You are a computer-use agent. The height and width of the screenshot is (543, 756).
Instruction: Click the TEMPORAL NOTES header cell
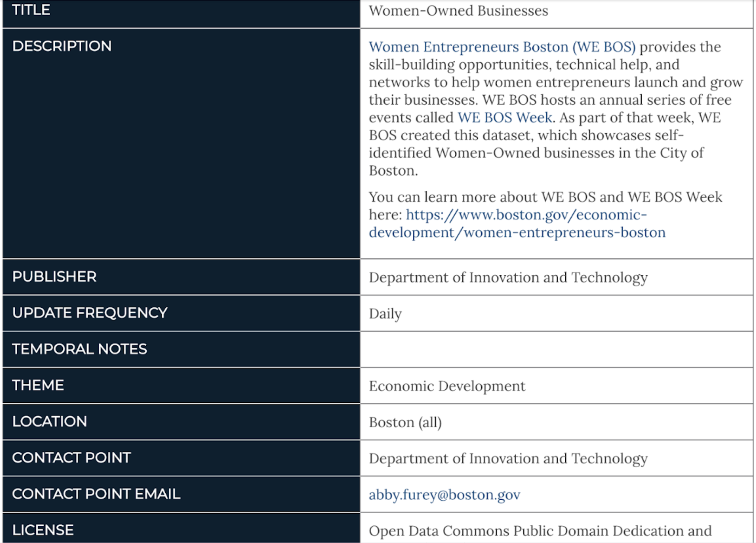click(79, 349)
